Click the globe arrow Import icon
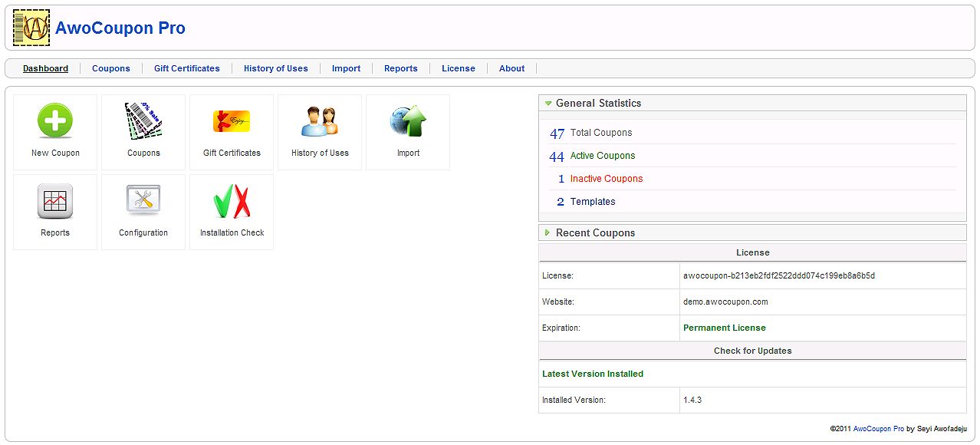 point(408,121)
